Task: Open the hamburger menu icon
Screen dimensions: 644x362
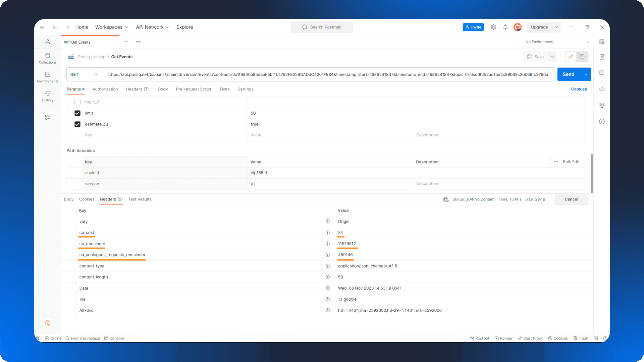Action: pos(42,27)
